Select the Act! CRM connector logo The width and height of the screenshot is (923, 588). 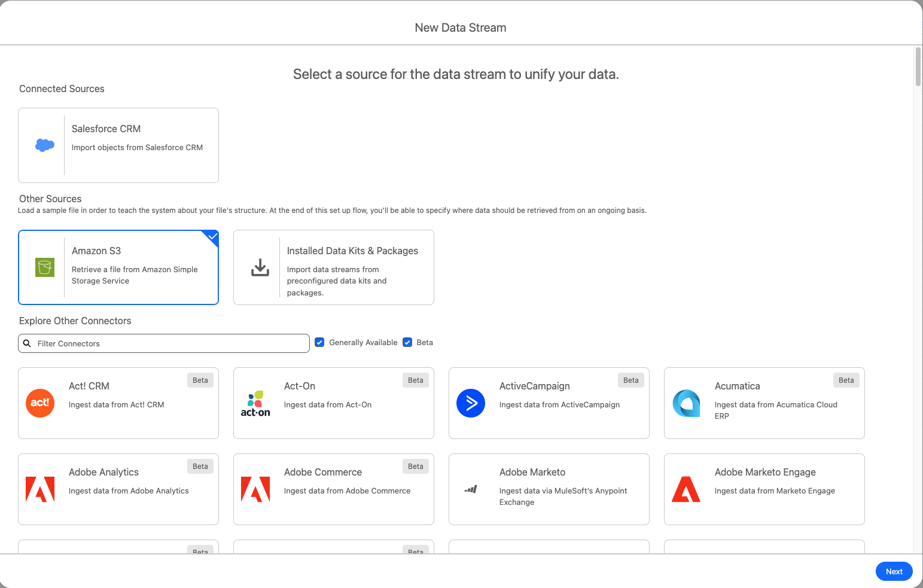(x=39, y=403)
